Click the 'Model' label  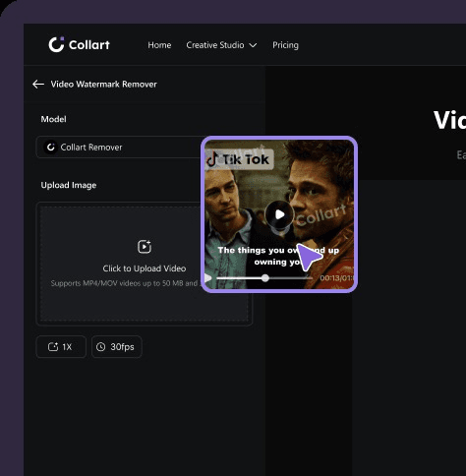53,119
